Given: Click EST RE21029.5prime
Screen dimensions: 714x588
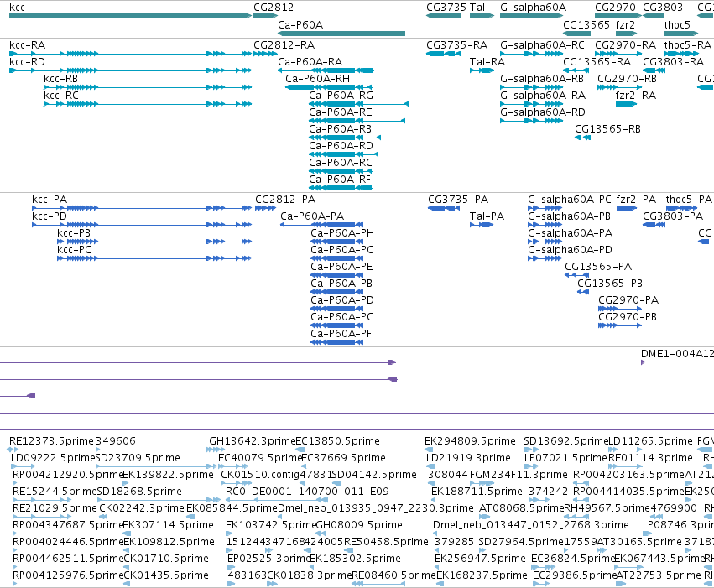Looking at the screenshot, I should (55, 508).
